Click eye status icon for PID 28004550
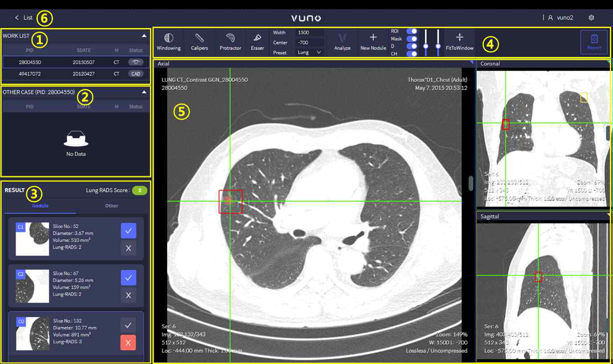 click(x=136, y=63)
